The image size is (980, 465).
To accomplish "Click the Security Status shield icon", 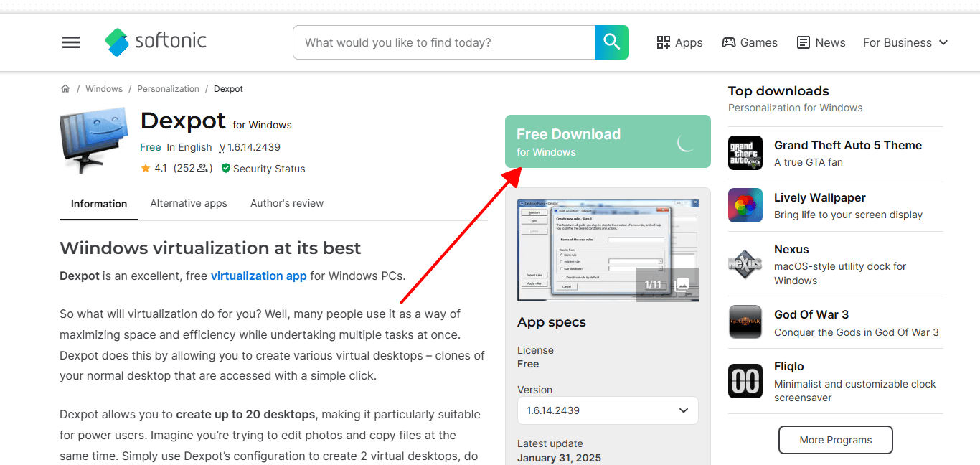I will coord(226,169).
